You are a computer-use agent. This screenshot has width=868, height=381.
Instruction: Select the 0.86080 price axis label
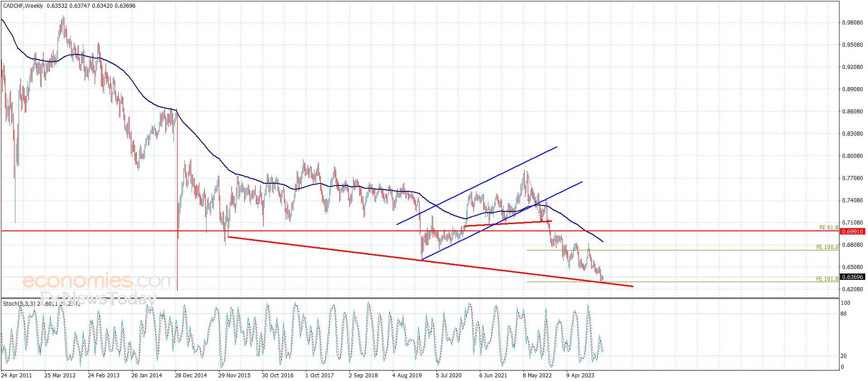tap(852, 112)
